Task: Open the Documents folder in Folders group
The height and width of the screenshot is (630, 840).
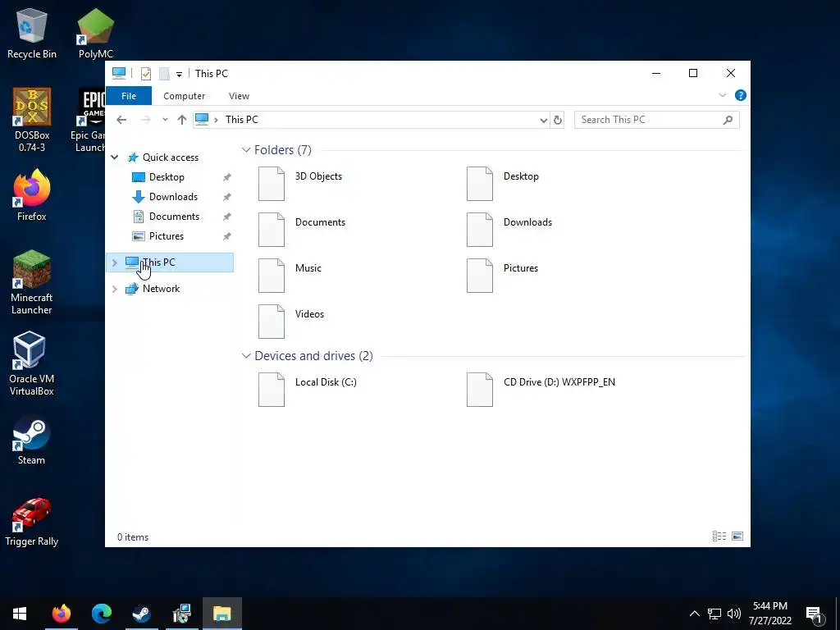Action: [302, 230]
